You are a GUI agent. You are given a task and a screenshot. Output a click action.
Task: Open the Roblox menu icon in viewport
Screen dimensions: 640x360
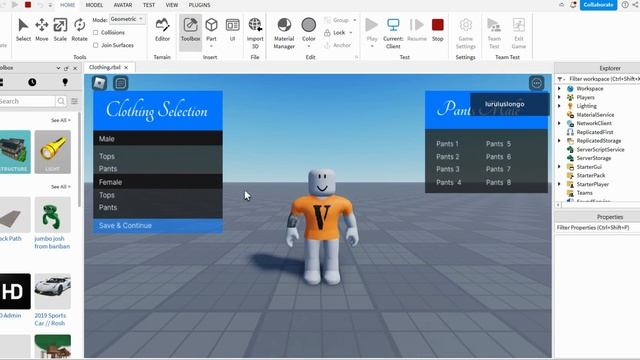click(99, 83)
